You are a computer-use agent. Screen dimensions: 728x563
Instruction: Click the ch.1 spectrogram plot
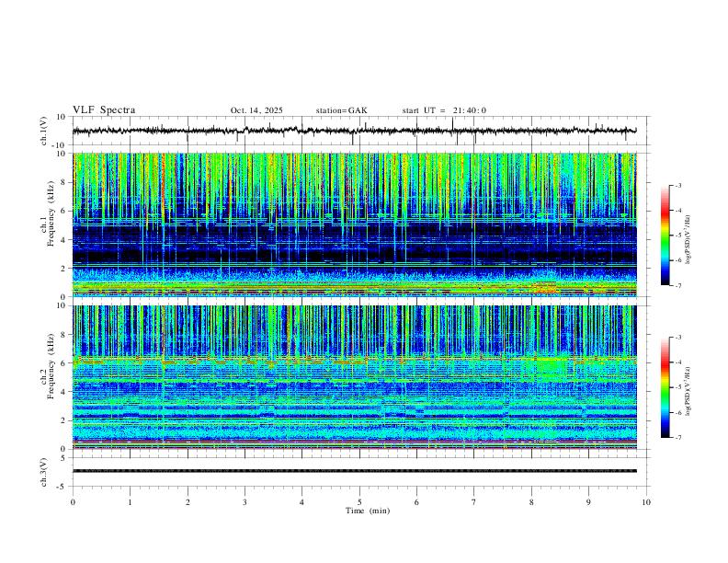click(x=354, y=224)
